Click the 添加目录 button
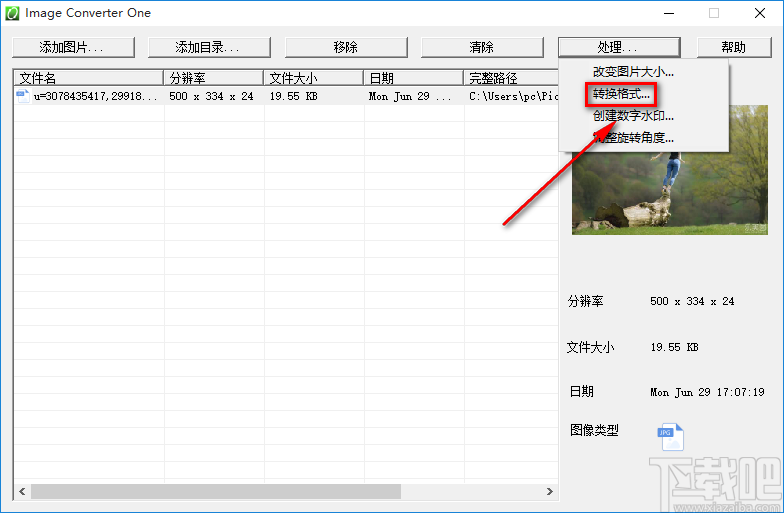The image size is (784, 513). click(x=209, y=48)
